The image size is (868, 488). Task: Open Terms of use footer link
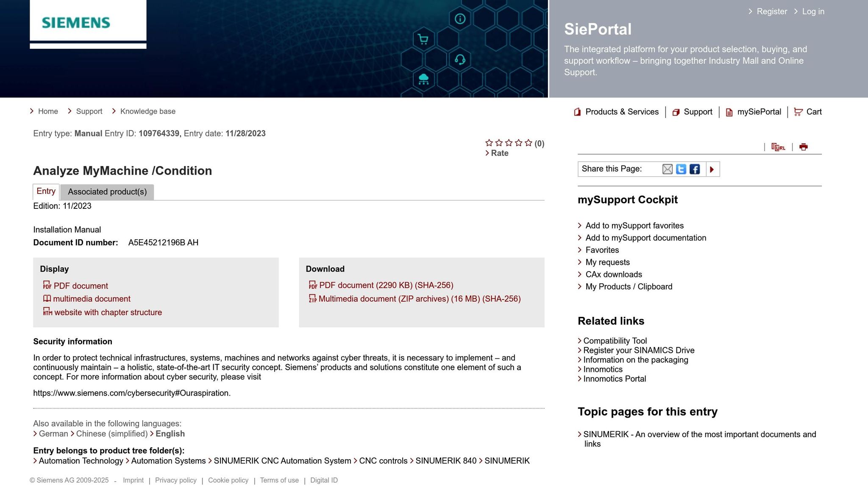pyautogui.click(x=279, y=480)
